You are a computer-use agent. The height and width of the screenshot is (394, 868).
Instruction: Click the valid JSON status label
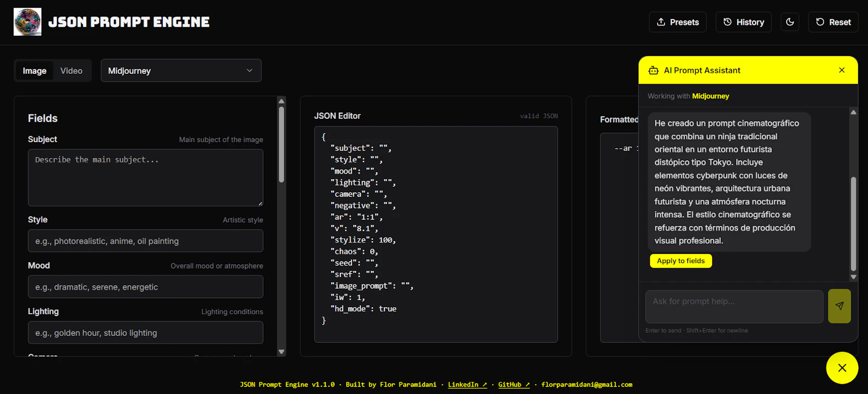(539, 116)
